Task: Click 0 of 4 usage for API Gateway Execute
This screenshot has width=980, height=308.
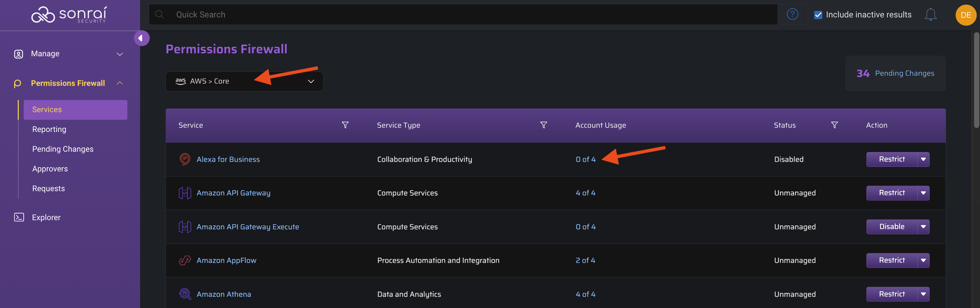Action: coord(585,227)
